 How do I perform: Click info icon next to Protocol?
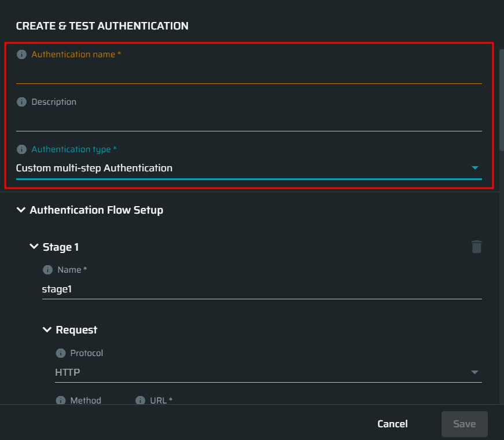tap(61, 353)
